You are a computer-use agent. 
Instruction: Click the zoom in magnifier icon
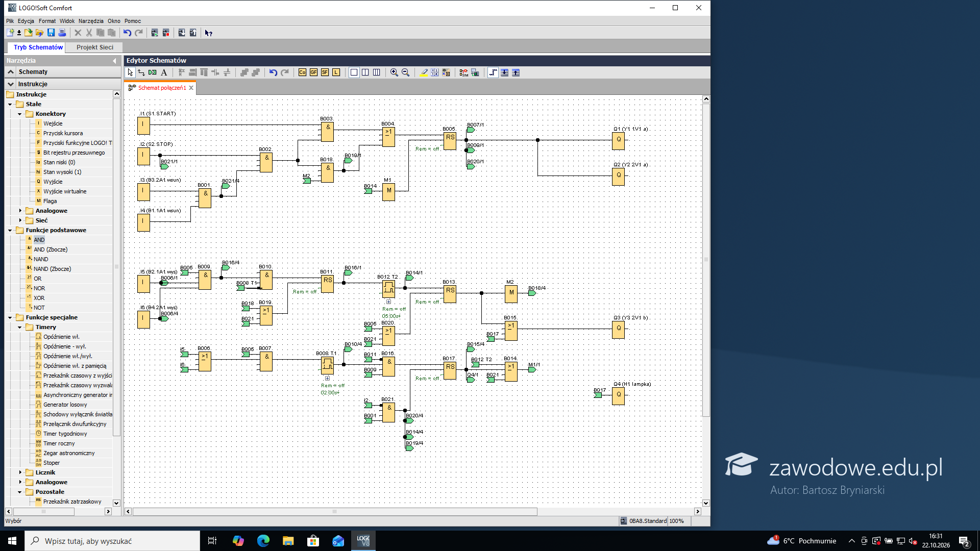click(394, 72)
